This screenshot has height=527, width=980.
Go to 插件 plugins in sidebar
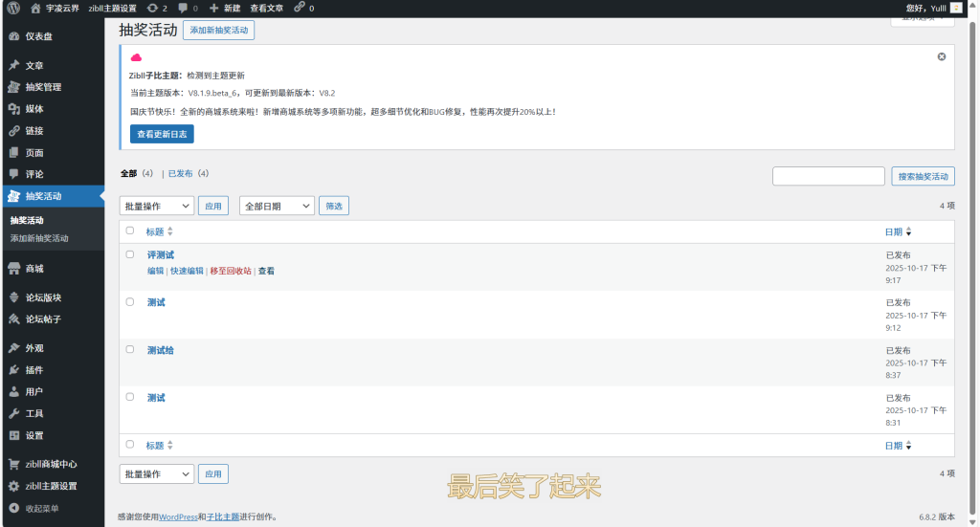pos(33,370)
